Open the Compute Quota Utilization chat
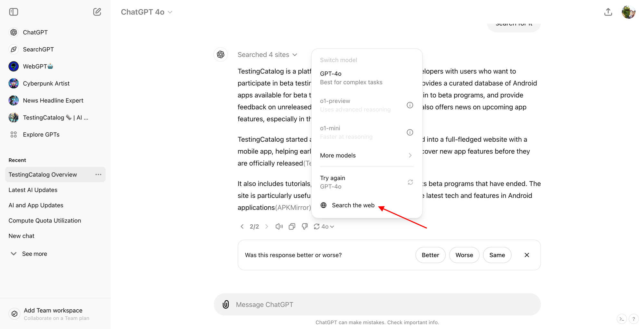 [55, 221]
